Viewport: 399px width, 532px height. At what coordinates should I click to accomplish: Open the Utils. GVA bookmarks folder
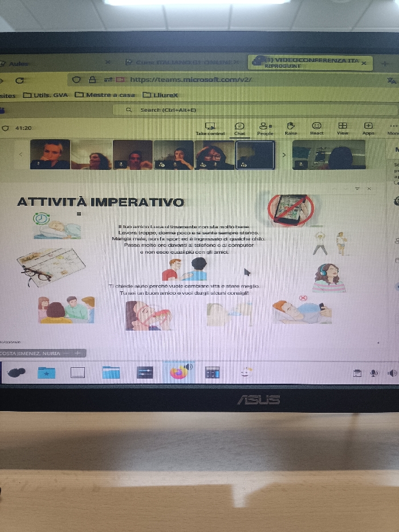(46, 95)
